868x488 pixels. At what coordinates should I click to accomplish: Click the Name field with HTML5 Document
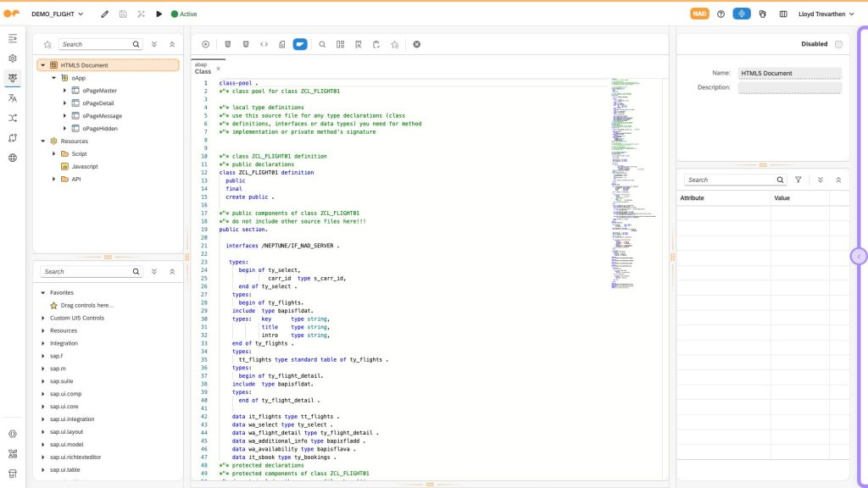pyautogui.click(x=790, y=73)
